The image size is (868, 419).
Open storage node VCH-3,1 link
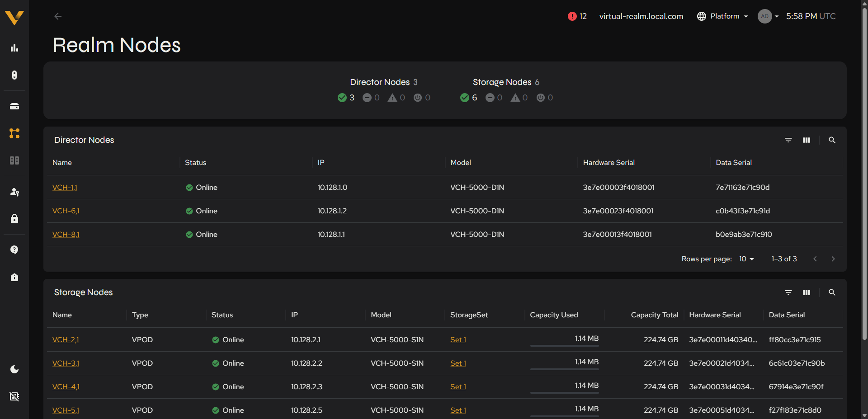pyautogui.click(x=66, y=363)
